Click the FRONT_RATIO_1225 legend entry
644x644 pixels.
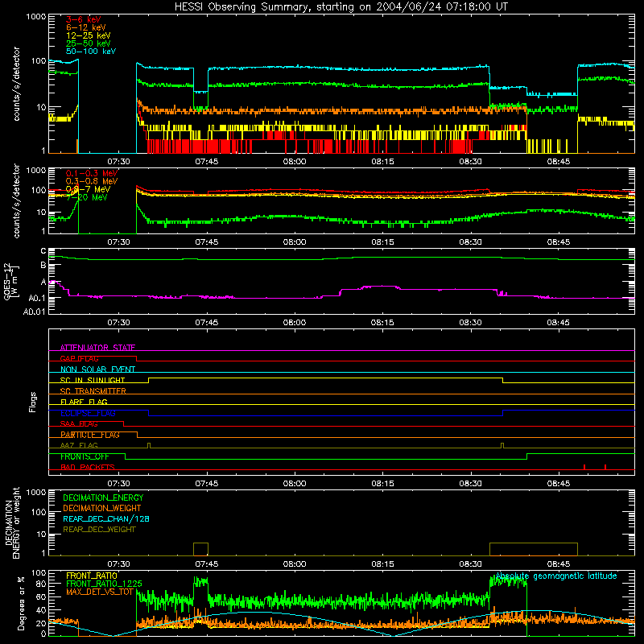104,584
